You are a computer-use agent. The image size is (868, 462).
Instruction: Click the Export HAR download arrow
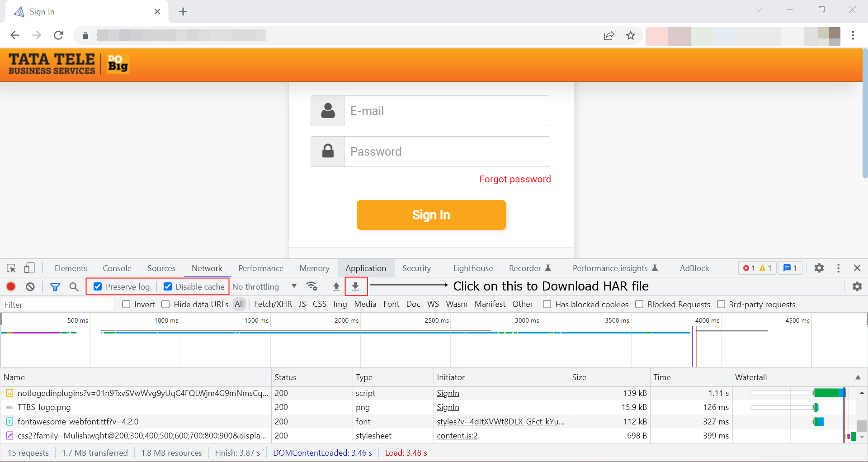355,286
